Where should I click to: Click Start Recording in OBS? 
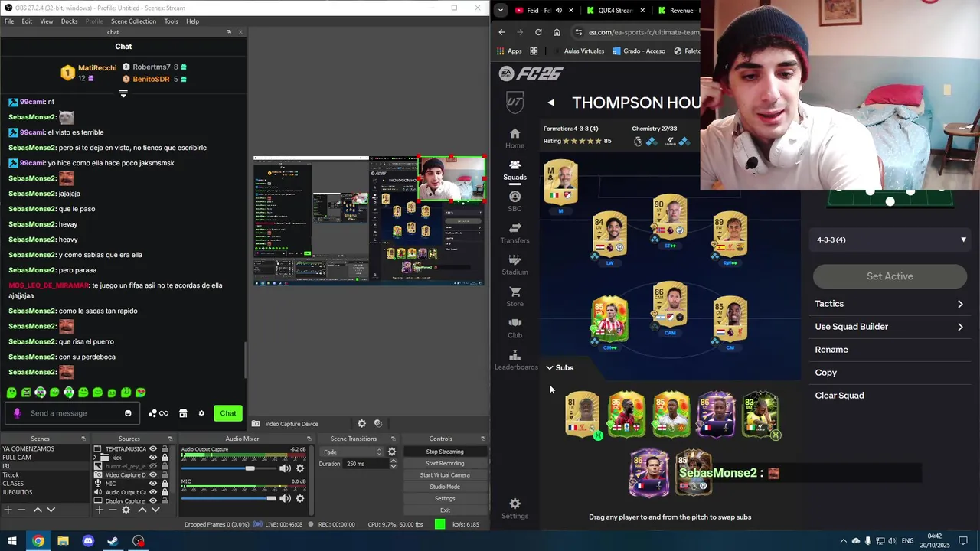[445, 463]
